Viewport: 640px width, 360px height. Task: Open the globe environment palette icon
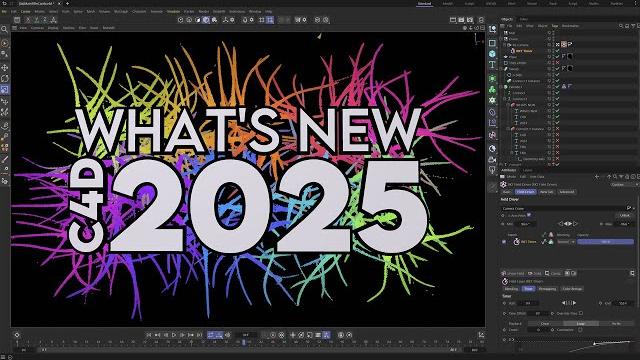492,148
